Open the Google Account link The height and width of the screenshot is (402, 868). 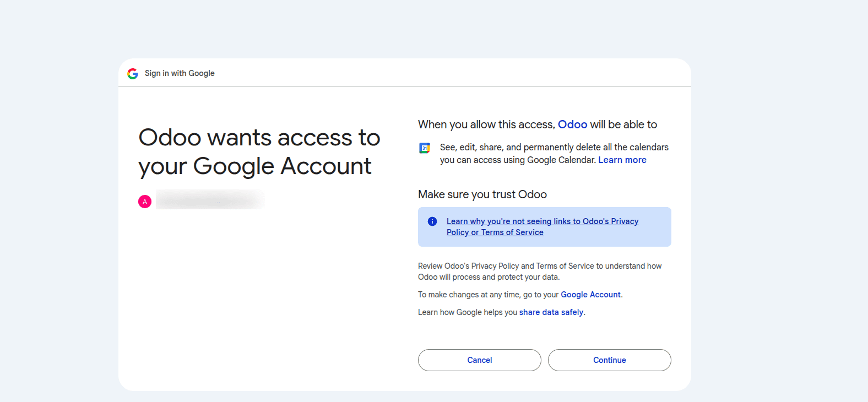click(x=590, y=295)
